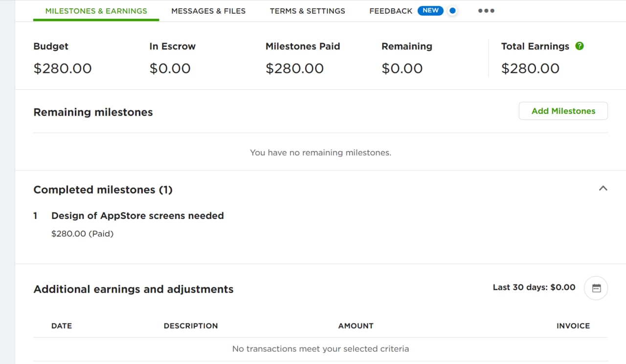
Task: Select the Design of AppStore screens milestone
Action: [x=137, y=215]
